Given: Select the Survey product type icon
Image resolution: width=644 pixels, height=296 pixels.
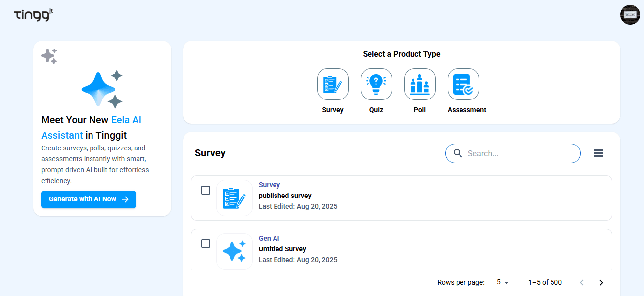Looking at the screenshot, I should tap(332, 84).
